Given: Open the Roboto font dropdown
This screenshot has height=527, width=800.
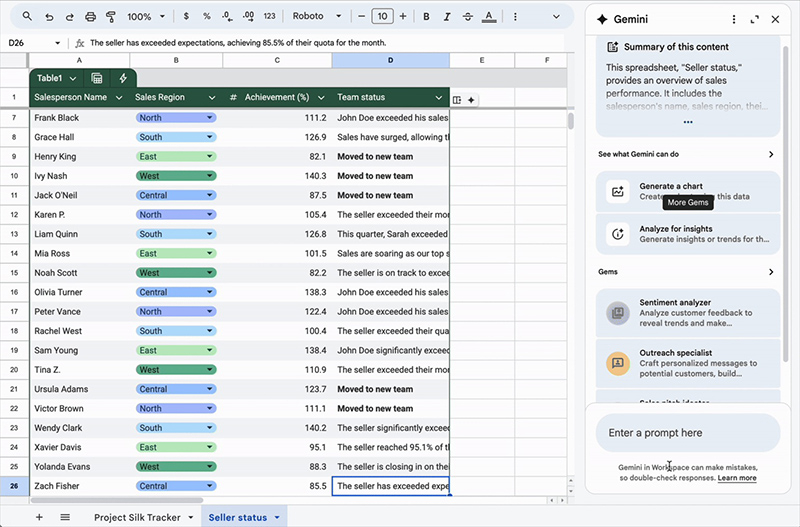Looking at the screenshot, I should (316, 17).
